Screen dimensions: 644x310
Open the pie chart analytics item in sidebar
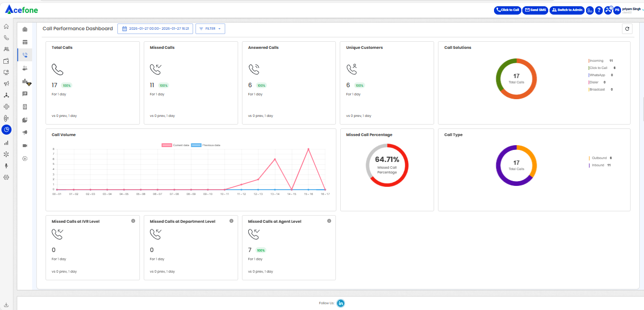tap(6, 129)
